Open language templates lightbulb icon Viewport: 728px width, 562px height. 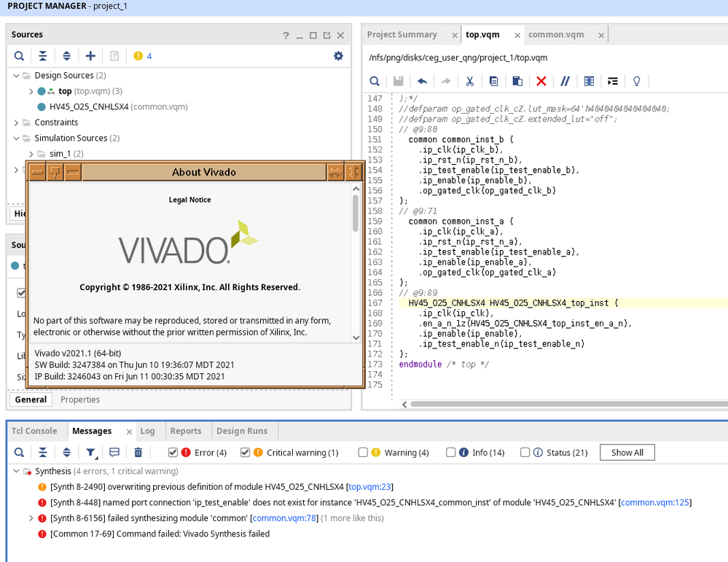coord(636,82)
